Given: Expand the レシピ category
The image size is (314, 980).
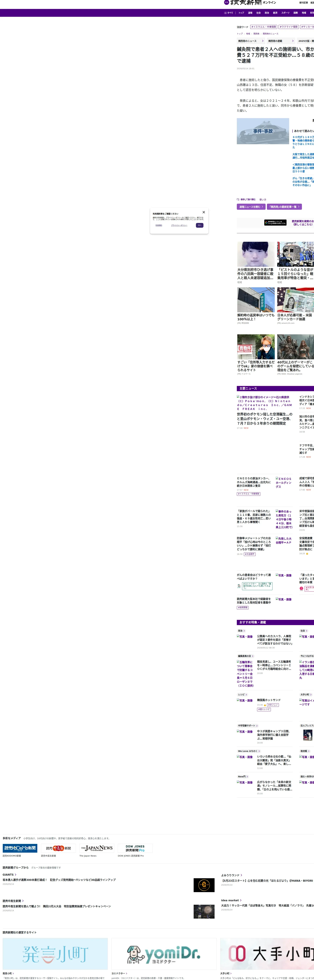Looking at the screenshot, I should (242, 694).
